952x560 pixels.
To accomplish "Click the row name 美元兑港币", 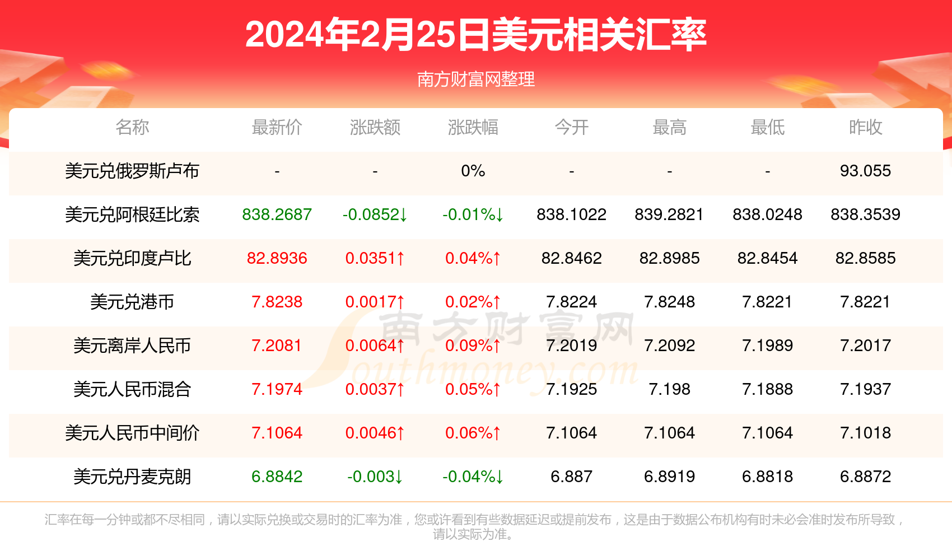I will (x=132, y=302).
